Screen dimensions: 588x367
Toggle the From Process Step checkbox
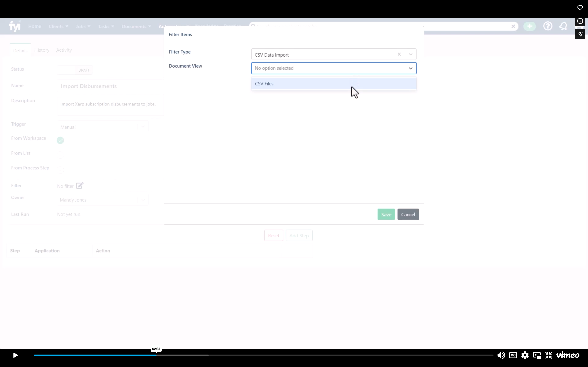[60, 169]
